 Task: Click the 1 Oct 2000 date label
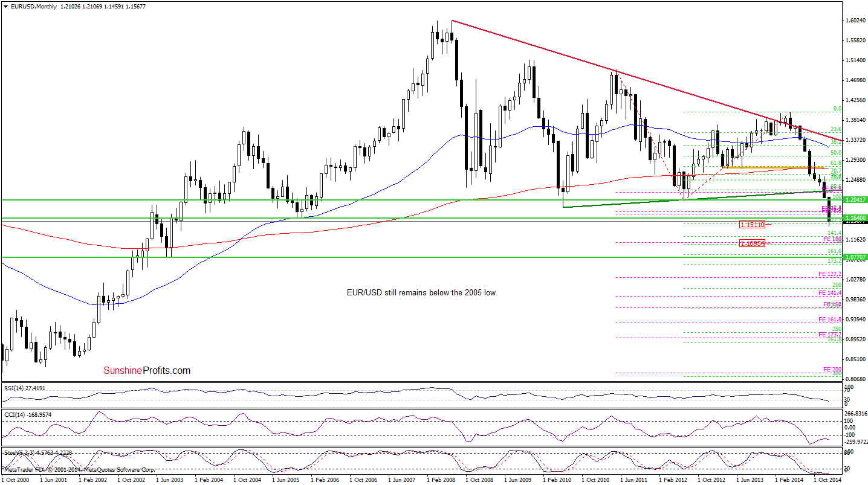15,479
